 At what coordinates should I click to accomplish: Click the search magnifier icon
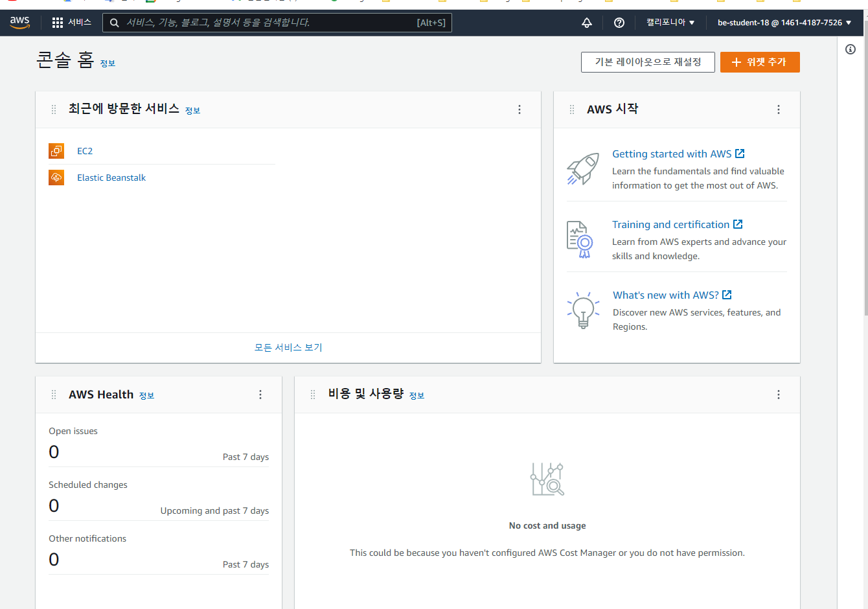click(x=115, y=23)
